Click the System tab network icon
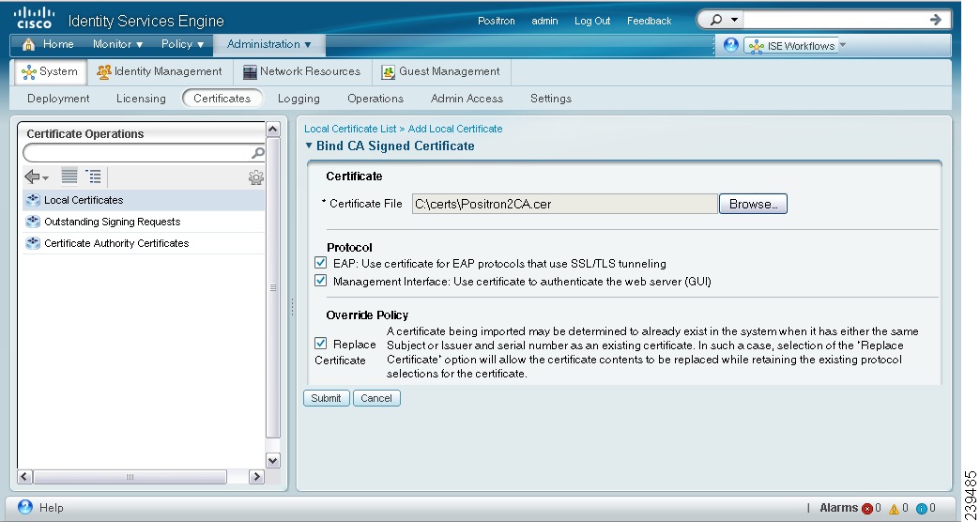 tap(29, 72)
